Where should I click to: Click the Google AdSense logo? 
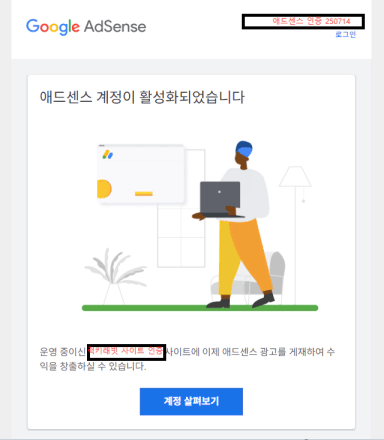[86, 27]
